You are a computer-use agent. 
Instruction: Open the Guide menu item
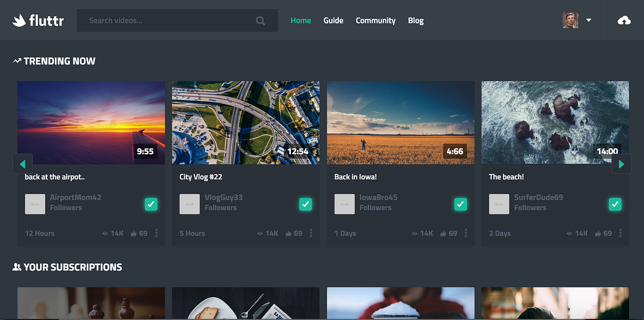(333, 20)
